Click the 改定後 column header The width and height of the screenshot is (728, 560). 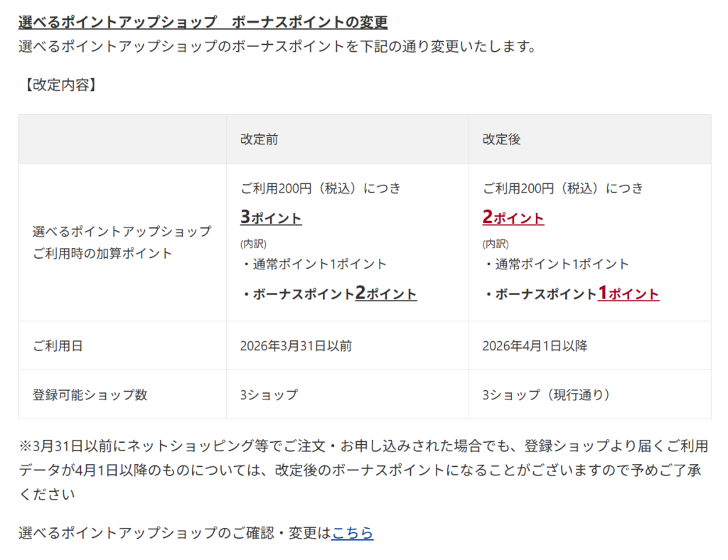click(x=501, y=139)
